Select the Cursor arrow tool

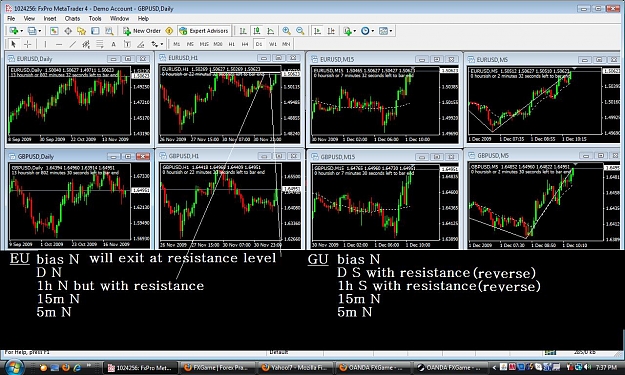[x=13, y=44]
